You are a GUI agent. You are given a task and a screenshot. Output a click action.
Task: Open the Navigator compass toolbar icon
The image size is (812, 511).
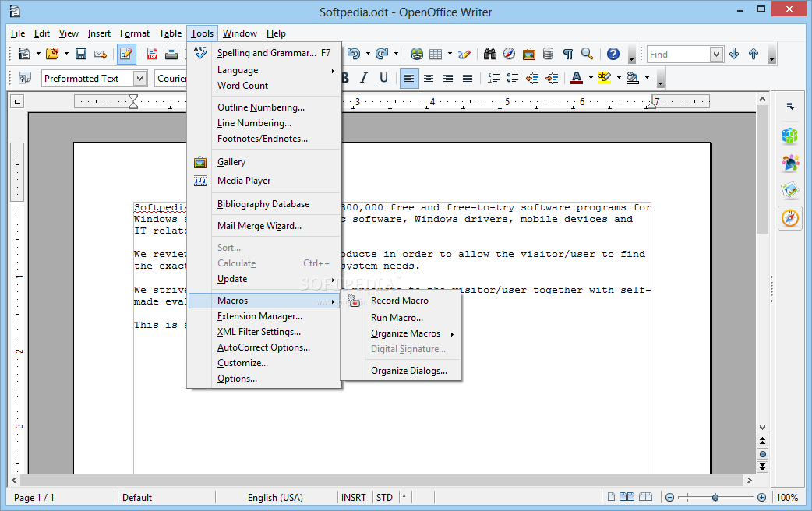point(510,54)
